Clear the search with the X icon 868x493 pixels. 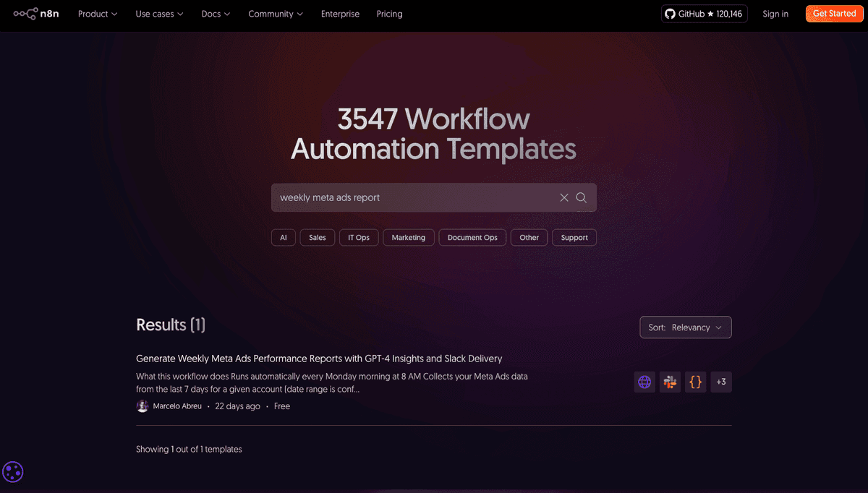(563, 197)
